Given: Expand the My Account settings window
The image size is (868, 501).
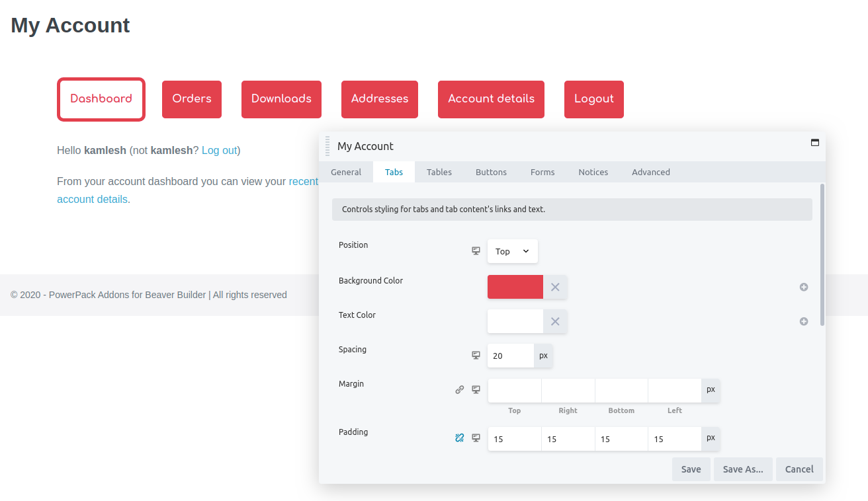Looking at the screenshot, I should point(814,143).
